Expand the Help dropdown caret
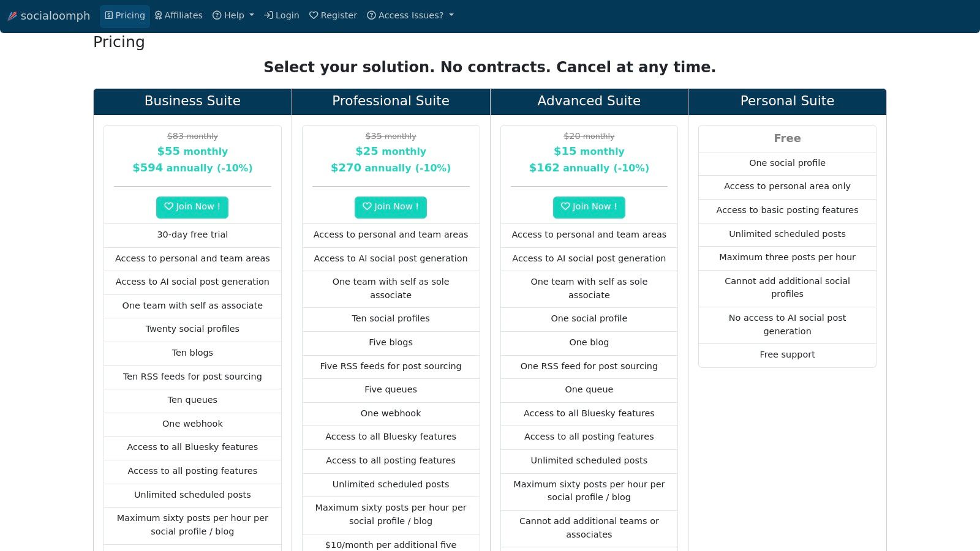980x551 pixels. click(x=251, y=15)
